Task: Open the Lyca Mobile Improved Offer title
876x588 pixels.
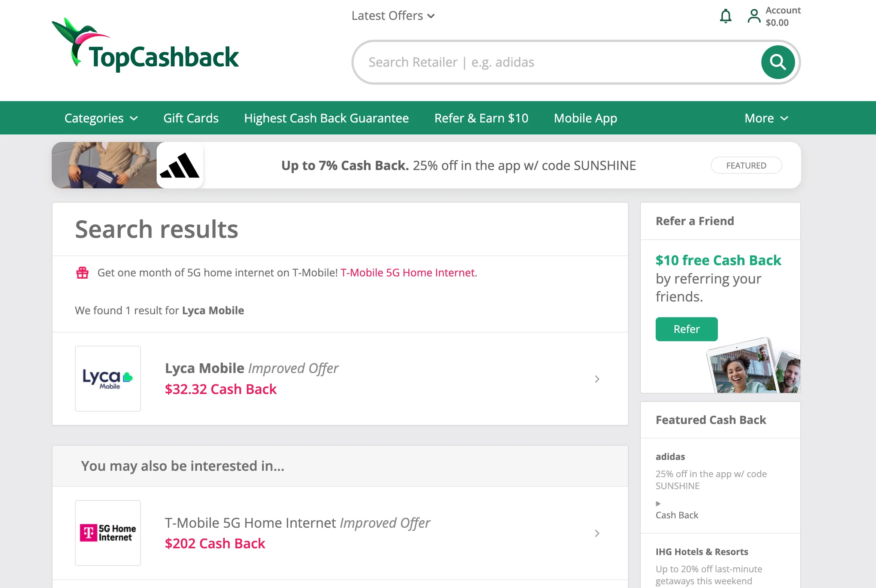Action: point(252,368)
